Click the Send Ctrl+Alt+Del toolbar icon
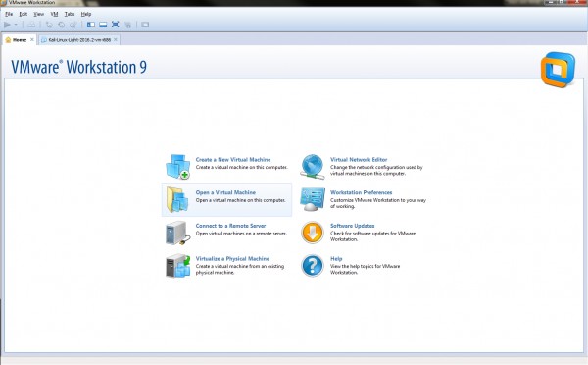Image resolution: width=588 pixels, height=365 pixels. pyautogui.click(x=32, y=25)
